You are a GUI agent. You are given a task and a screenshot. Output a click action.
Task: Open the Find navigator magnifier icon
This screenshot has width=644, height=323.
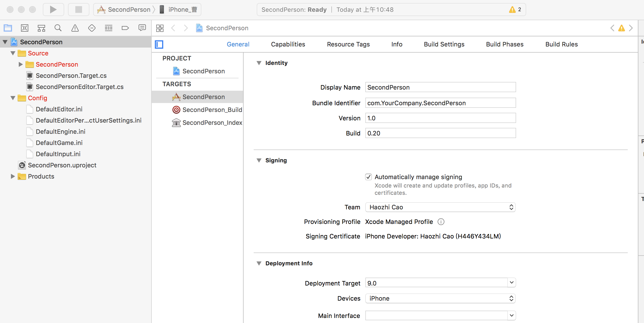point(58,28)
